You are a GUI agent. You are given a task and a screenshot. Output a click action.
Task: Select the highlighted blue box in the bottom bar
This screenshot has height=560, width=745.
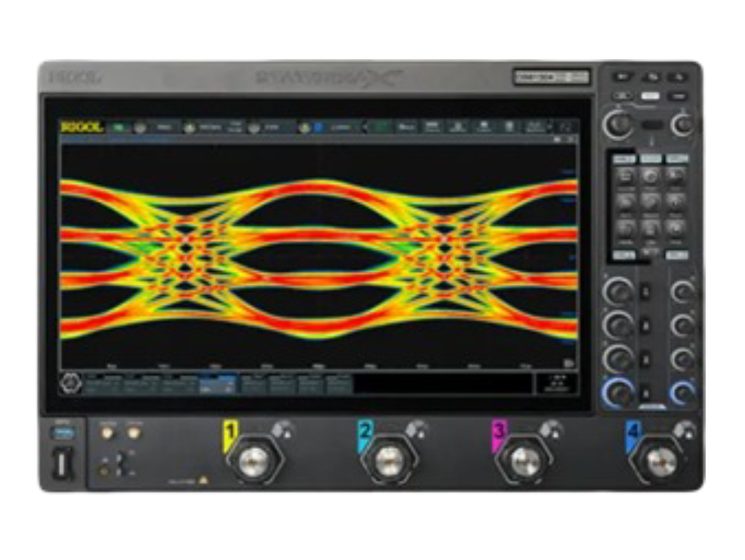pos(217,383)
